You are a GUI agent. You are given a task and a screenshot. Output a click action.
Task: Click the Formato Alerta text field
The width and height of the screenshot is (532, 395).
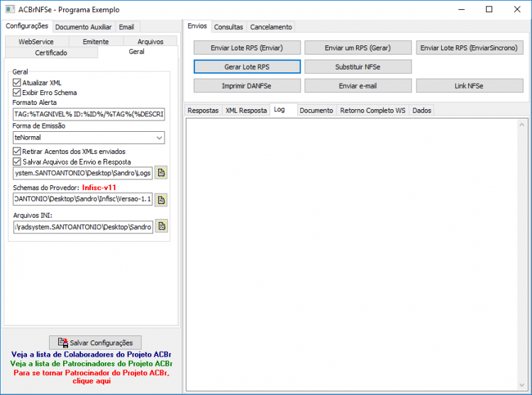[x=89, y=114]
